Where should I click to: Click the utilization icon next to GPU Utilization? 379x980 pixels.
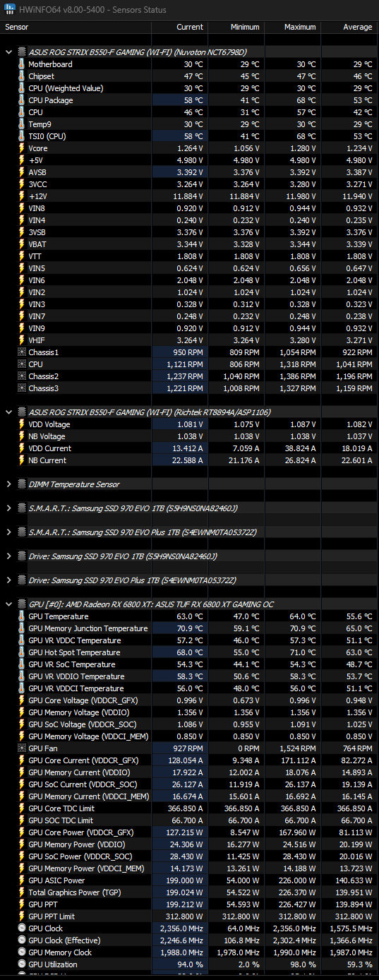coord(22,964)
